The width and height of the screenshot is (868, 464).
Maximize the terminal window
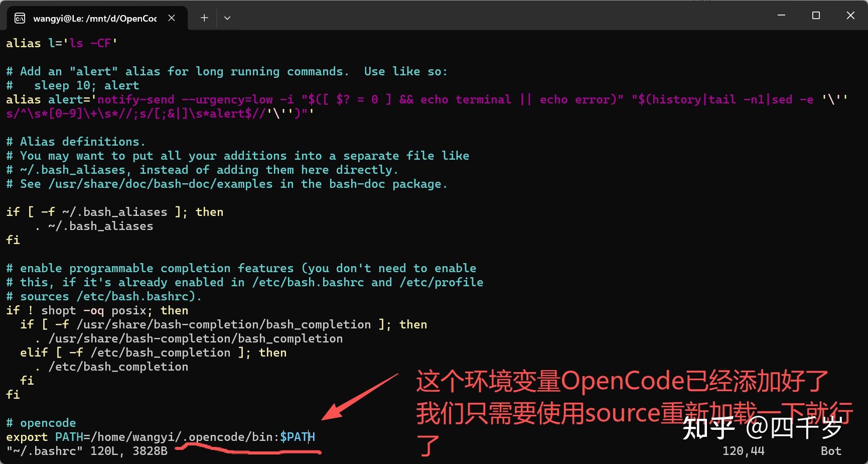point(816,16)
